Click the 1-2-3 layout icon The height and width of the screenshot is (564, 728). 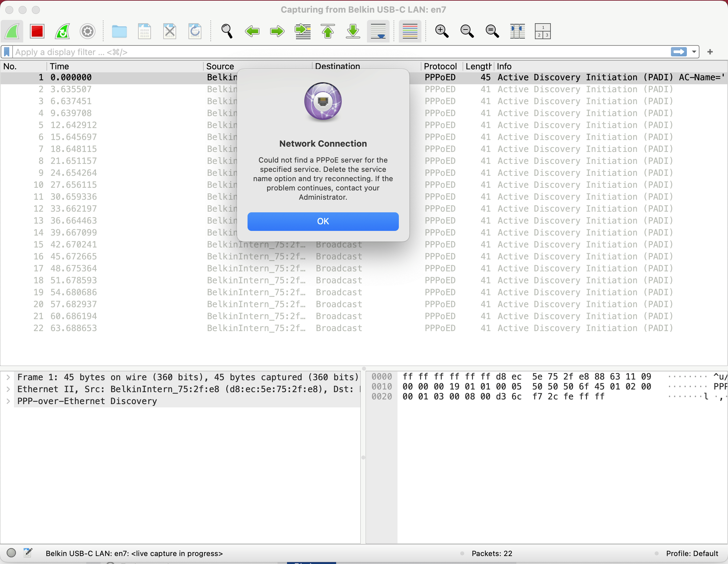click(x=543, y=31)
